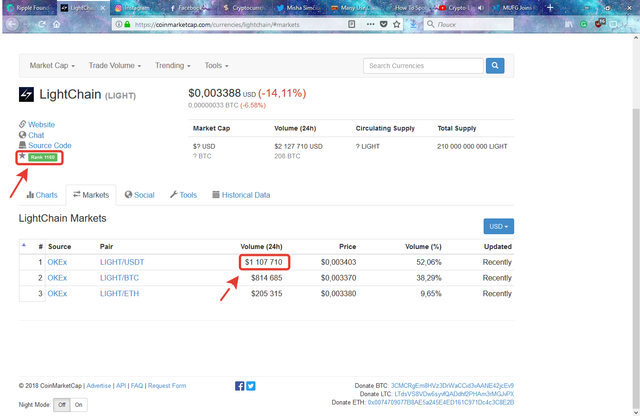Image resolution: width=640 pixels, height=416 pixels.
Task: Bookmark this page with the star icon
Action: [x=396, y=24]
